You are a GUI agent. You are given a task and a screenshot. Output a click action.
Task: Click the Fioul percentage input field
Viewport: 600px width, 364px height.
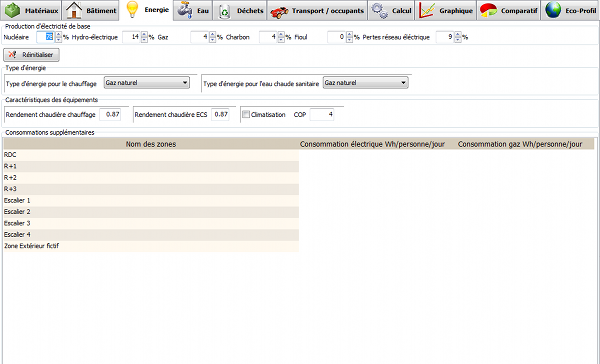337,37
